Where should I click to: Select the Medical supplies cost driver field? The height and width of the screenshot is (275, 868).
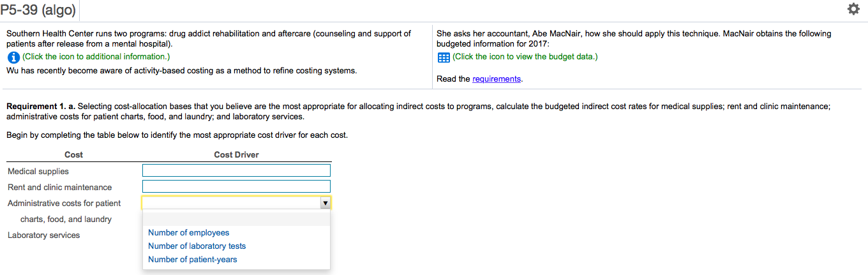236,170
